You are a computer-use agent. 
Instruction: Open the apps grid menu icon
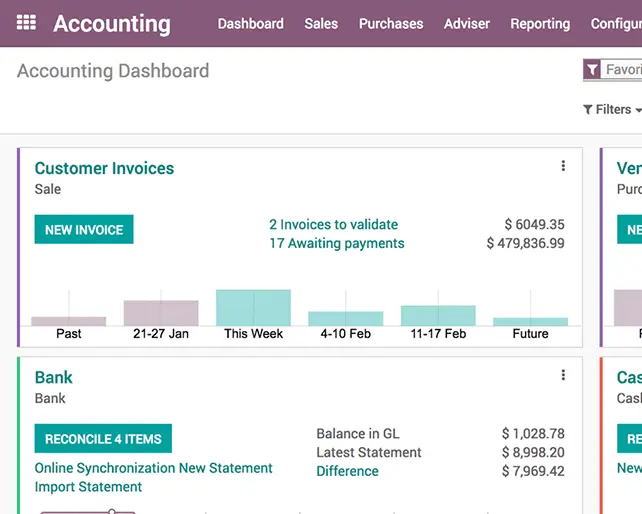(26, 22)
